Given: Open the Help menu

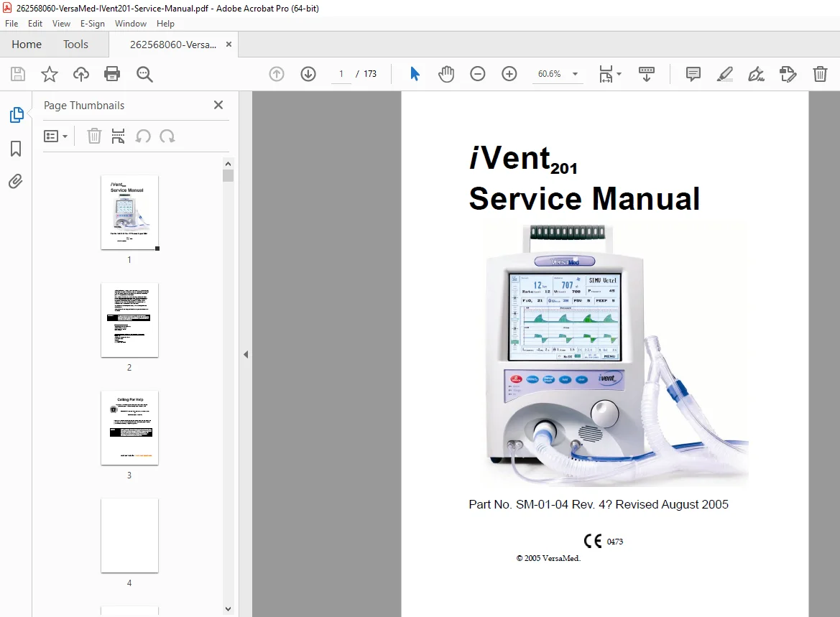Looking at the screenshot, I should pyautogui.click(x=165, y=24).
